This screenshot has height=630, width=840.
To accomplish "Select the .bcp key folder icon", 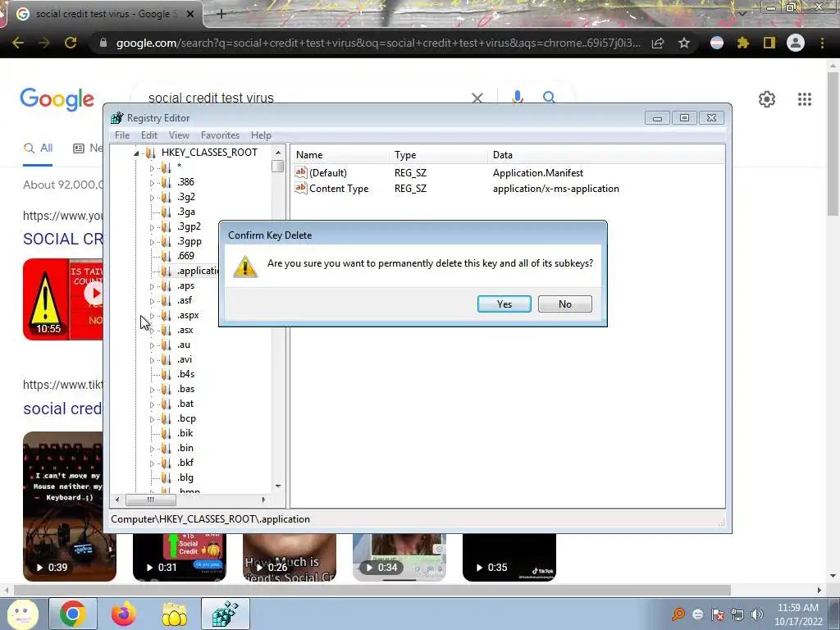I will pyautogui.click(x=166, y=418).
